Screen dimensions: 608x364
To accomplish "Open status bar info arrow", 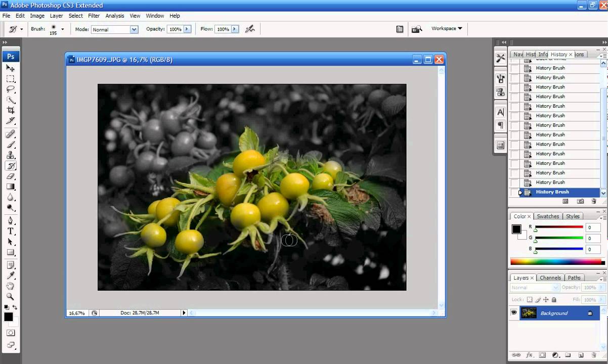I will coord(184,313).
